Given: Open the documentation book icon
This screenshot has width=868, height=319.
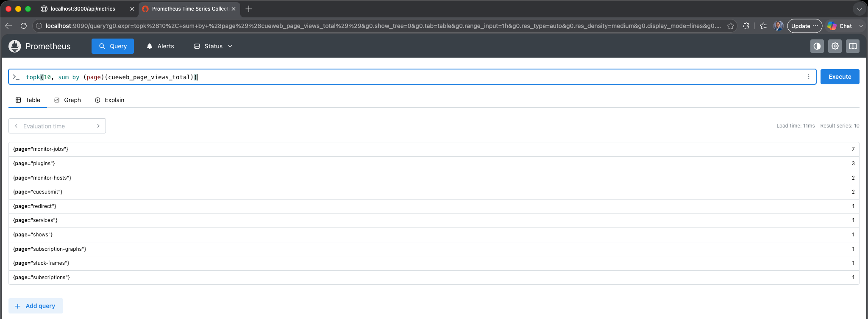Looking at the screenshot, I should coord(853,46).
